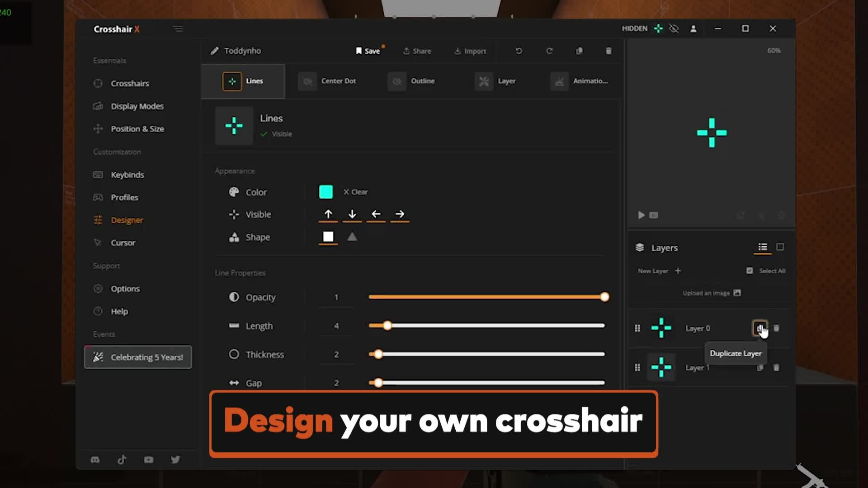Collapse sidebar with hamburger menu icon
The width and height of the screenshot is (868, 488).
pyautogui.click(x=178, y=29)
